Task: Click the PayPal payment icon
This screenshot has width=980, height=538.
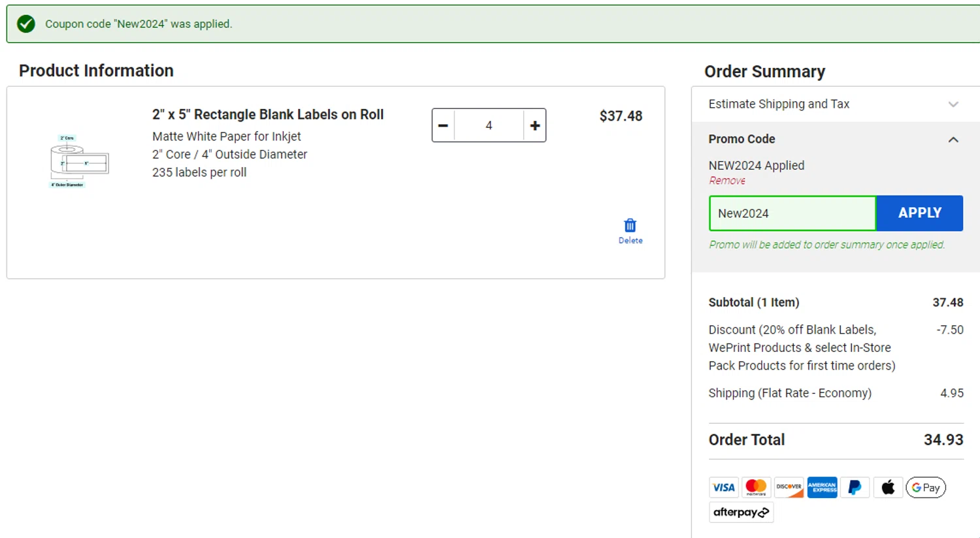Action: [855, 487]
